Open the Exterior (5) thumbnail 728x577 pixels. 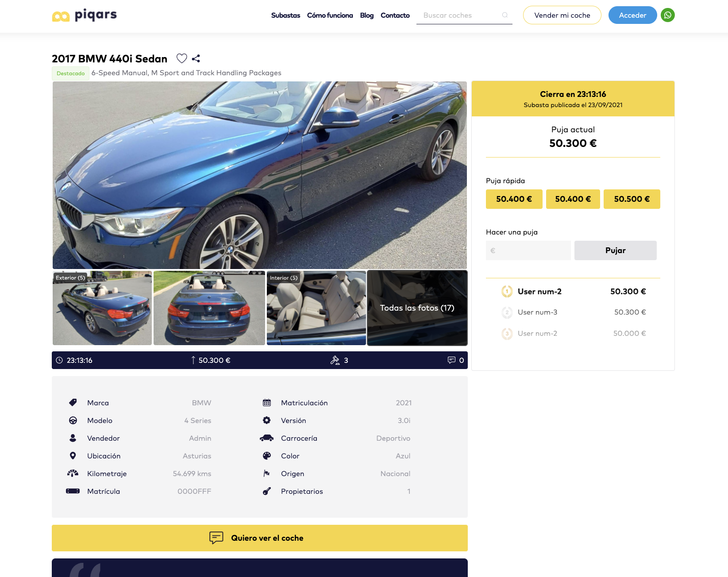[102, 308]
